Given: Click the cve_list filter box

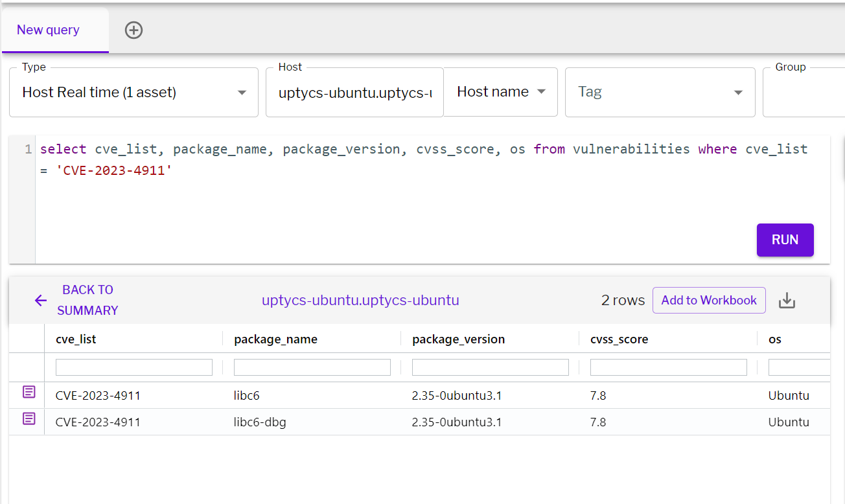Looking at the screenshot, I should tap(133, 367).
